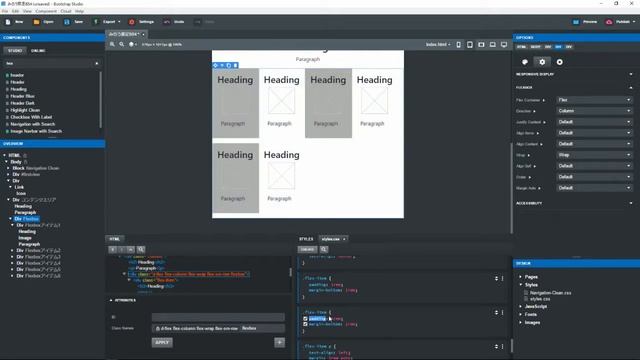Click the move handle icon on the selected Div

click(x=216, y=65)
